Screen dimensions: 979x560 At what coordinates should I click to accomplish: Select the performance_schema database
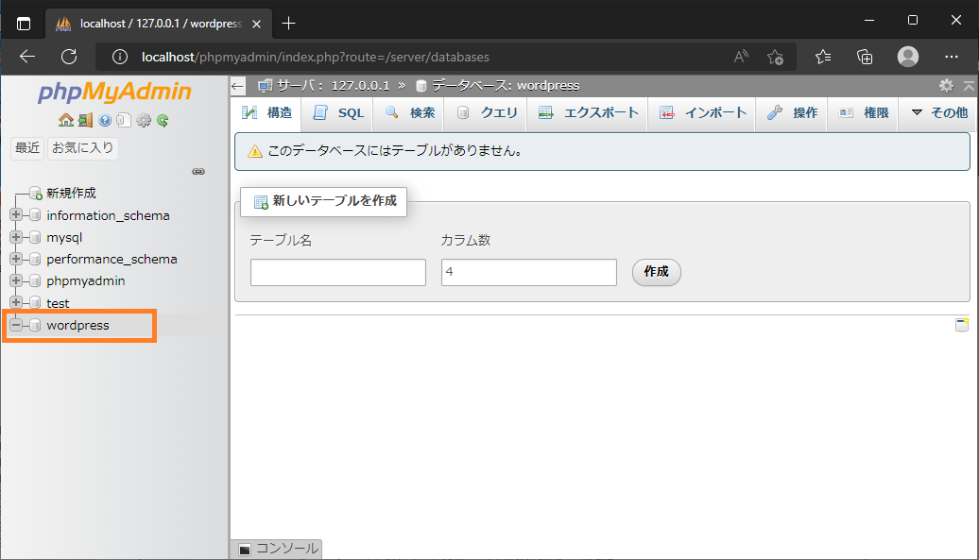(x=112, y=259)
